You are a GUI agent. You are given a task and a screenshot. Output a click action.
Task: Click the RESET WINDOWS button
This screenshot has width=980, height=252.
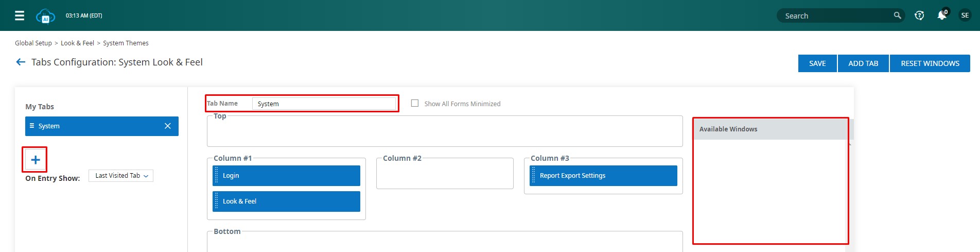coord(930,63)
